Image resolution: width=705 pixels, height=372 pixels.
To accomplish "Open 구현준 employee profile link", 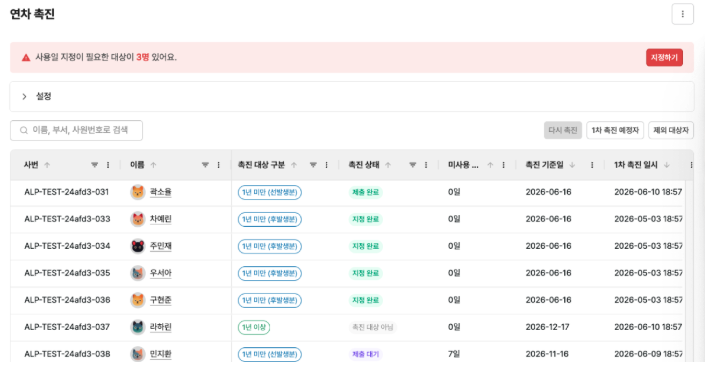I will coord(161,300).
